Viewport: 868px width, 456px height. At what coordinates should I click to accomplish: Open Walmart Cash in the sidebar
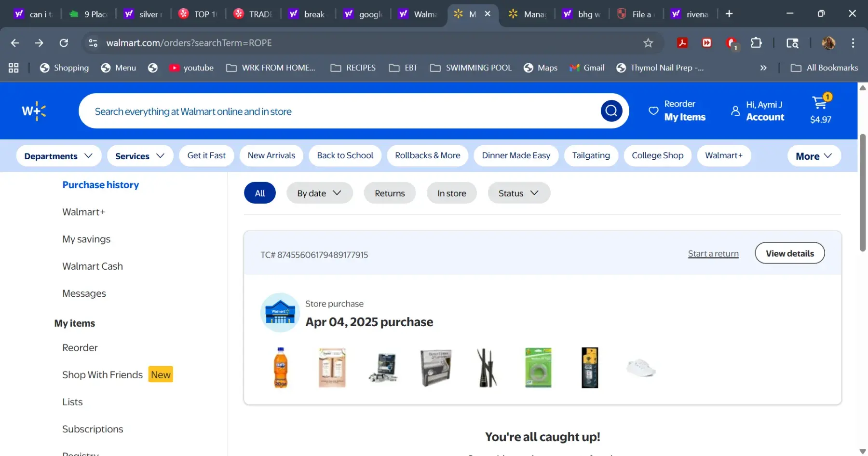click(93, 266)
